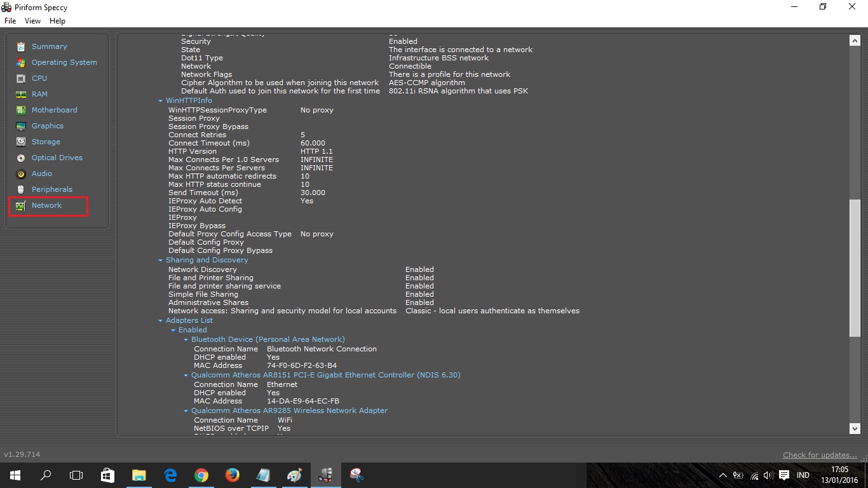
Task: Select the Ethernet MAC Address 14-DA-E9-64-EC-FB
Action: coord(303,401)
